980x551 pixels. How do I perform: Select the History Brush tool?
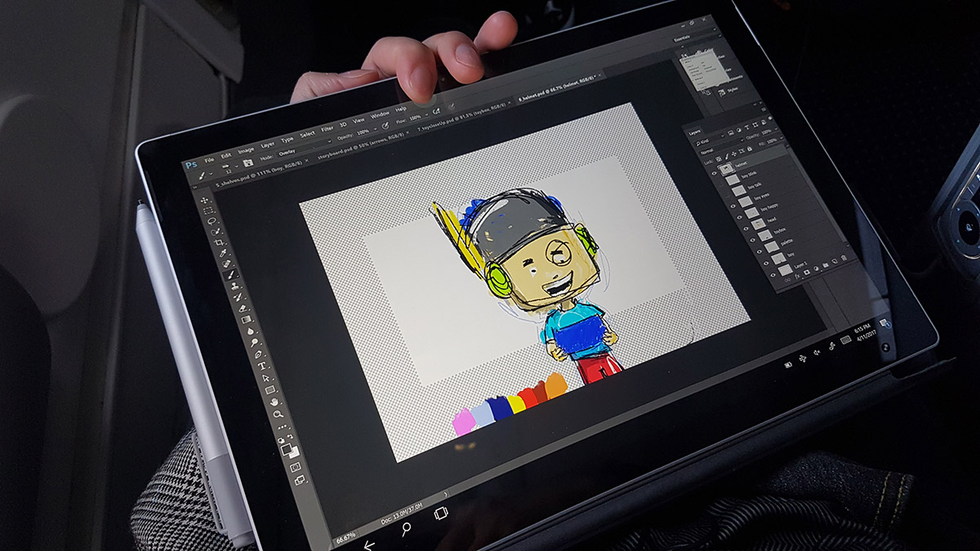pos(238,296)
